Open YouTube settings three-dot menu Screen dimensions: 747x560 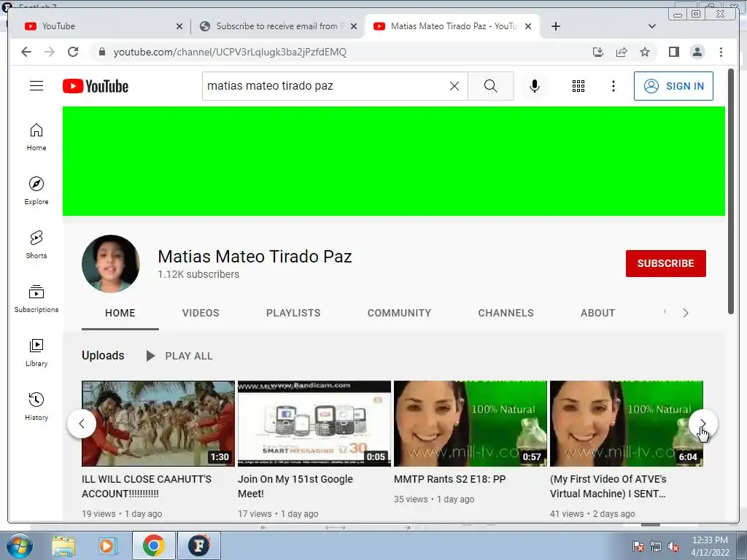(x=613, y=86)
